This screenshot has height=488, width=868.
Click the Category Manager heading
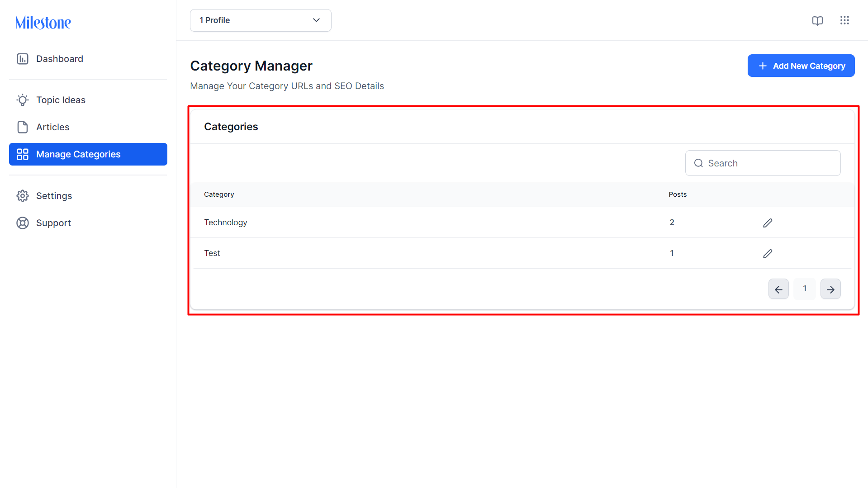pyautogui.click(x=251, y=66)
